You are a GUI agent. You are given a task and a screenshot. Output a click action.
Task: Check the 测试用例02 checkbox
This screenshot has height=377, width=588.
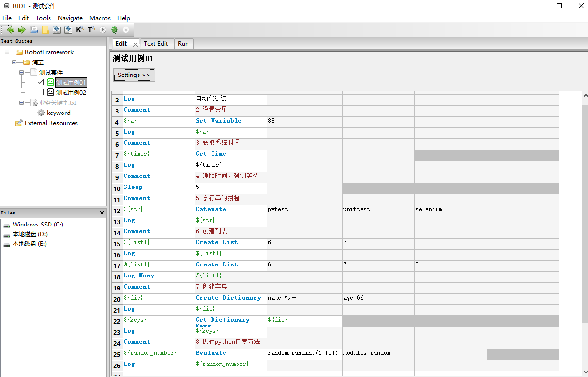pos(41,92)
